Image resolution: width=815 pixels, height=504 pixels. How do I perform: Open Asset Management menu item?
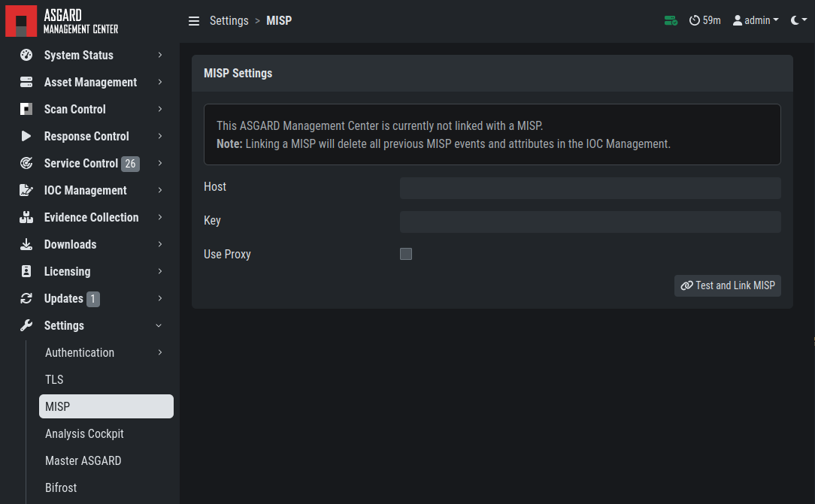point(92,82)
